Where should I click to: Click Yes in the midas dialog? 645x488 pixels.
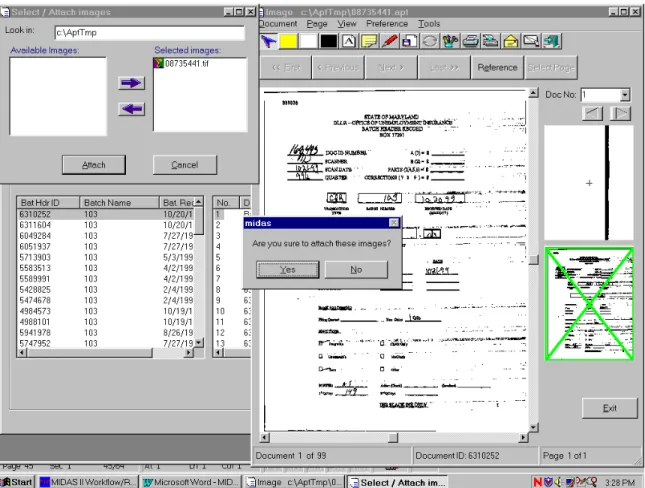(x=288, y=270)
